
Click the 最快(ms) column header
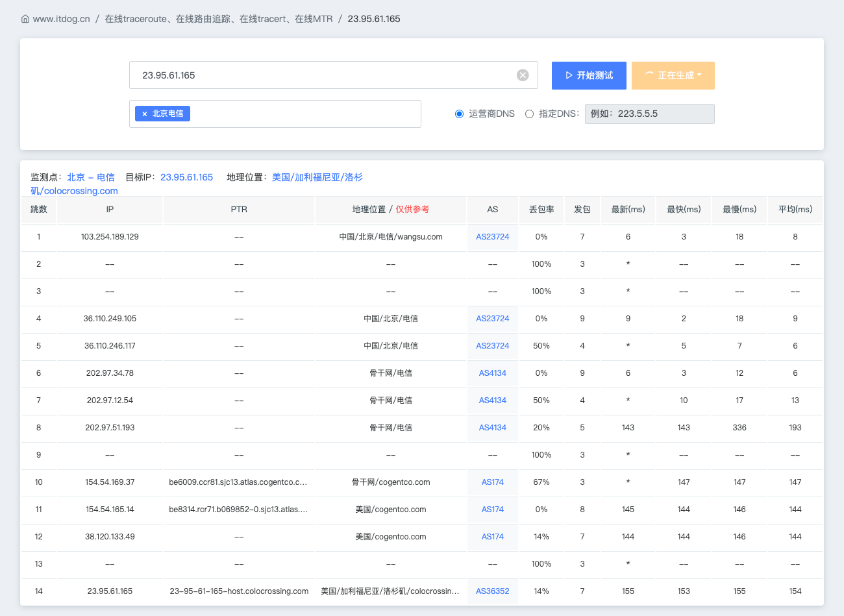[x=684, y=210]
